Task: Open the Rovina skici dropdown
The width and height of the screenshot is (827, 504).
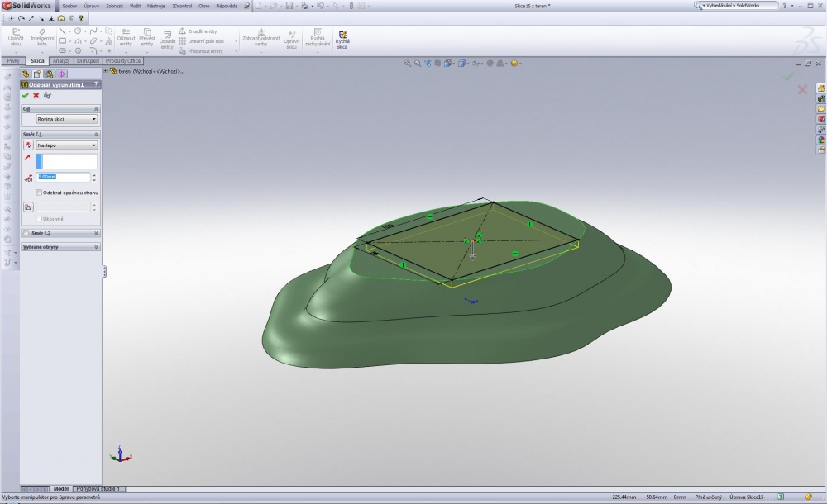Action: point(66,119)
